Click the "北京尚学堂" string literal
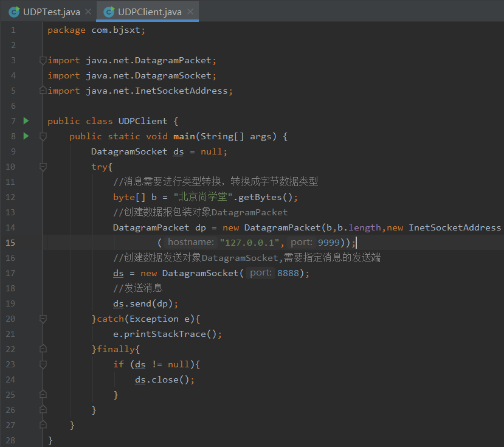The width and height of the screenshot is (504, 447). pos(203,197)
